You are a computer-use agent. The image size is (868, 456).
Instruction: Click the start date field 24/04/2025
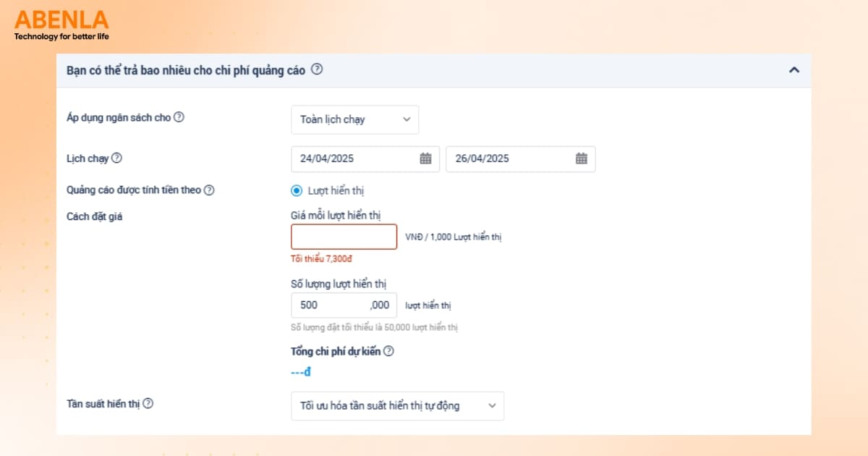[x=365, y=159]
